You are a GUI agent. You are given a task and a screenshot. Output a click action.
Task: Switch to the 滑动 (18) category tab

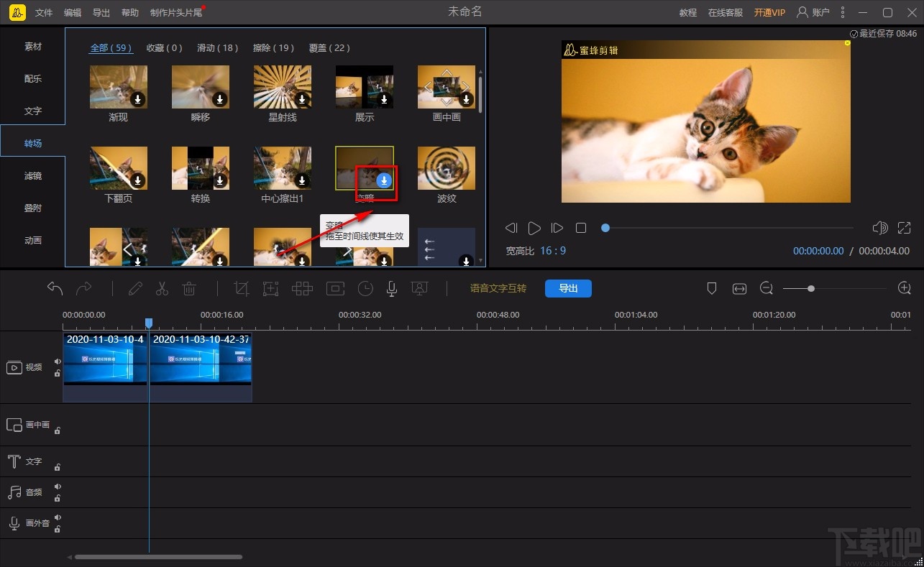click(217, 48)
